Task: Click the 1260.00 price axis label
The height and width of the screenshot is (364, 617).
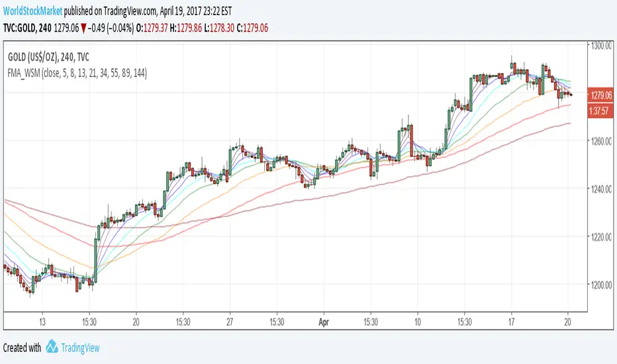Action: click(601, 141)
